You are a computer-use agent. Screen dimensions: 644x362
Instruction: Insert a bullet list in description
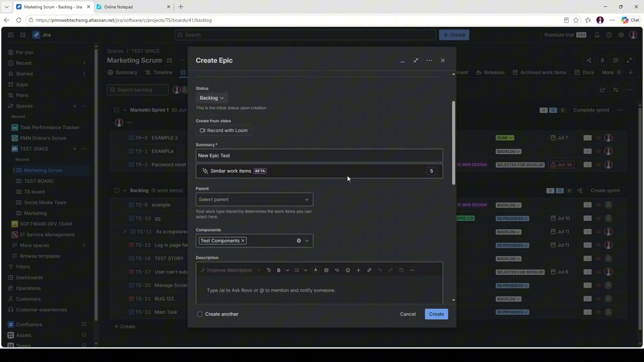297,270
